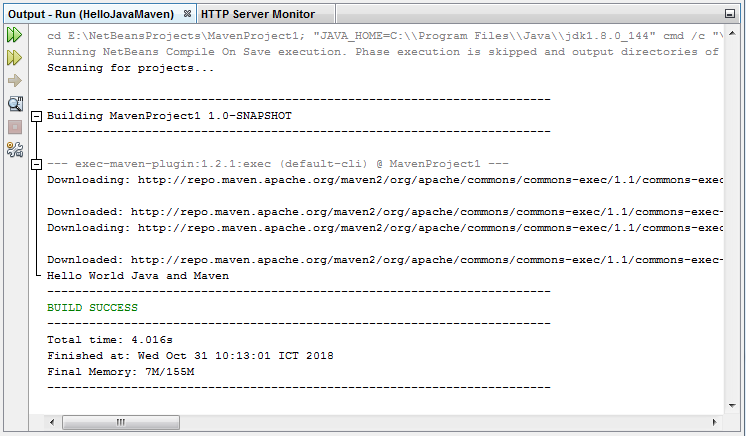
Task: Switch to HTTP Server Monitor tab
Action: click(x=257, y=14)
